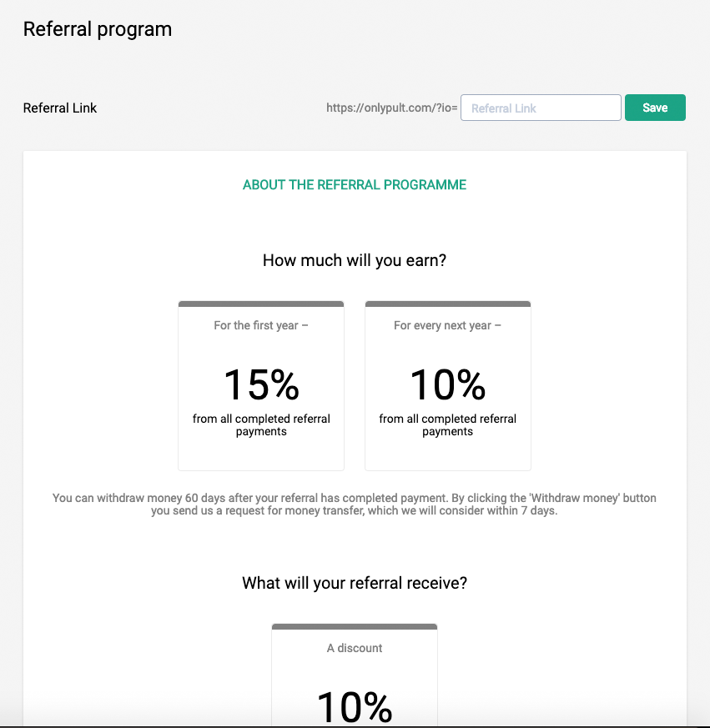Click the A discount label text
Image resolution: width=710 pixels, height=728 pixels.
point(355,648)
